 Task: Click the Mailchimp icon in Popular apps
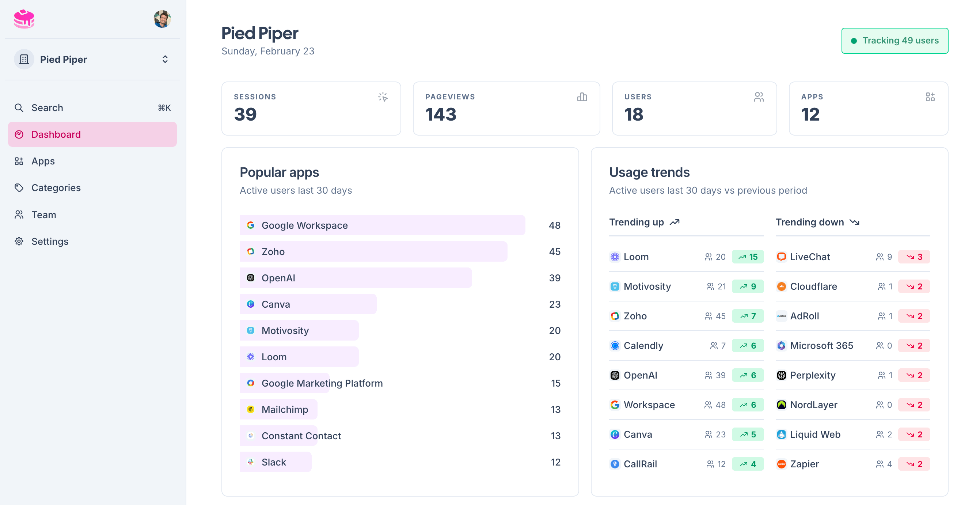pos(251,409)
